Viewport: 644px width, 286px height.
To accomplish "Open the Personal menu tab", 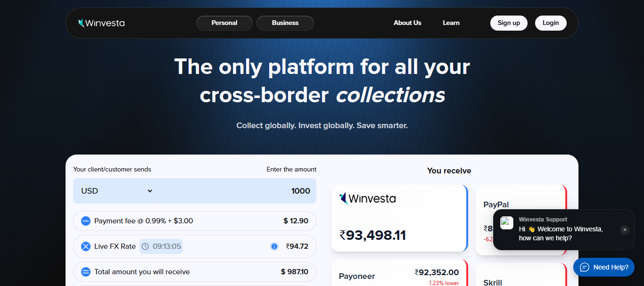I will coord(224,23).
